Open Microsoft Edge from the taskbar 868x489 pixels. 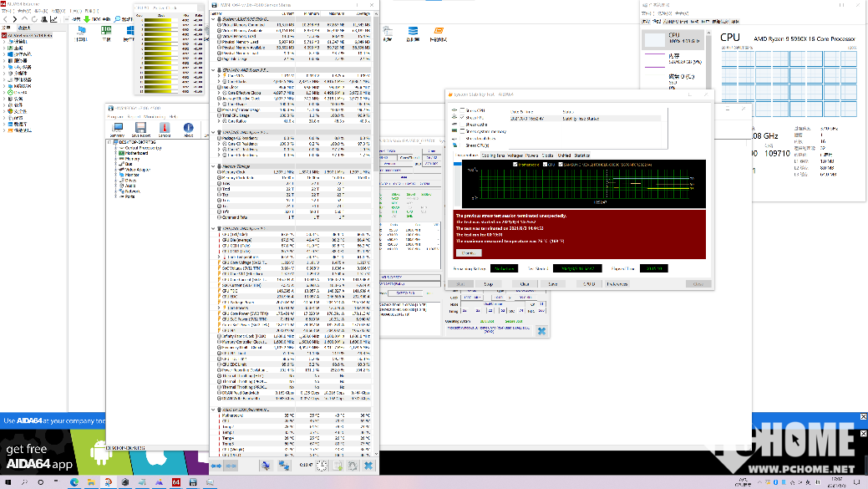(74, 482)
